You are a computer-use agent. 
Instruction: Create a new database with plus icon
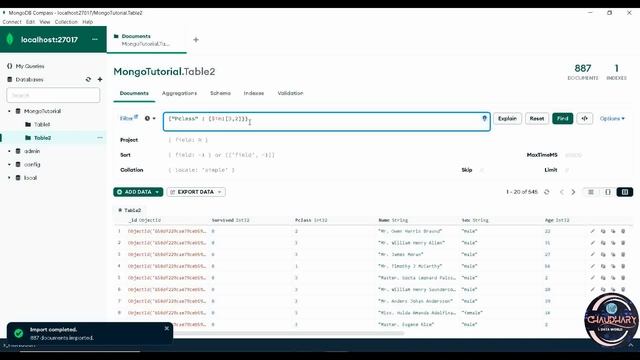pyautogui.click(x=100, y=79)
